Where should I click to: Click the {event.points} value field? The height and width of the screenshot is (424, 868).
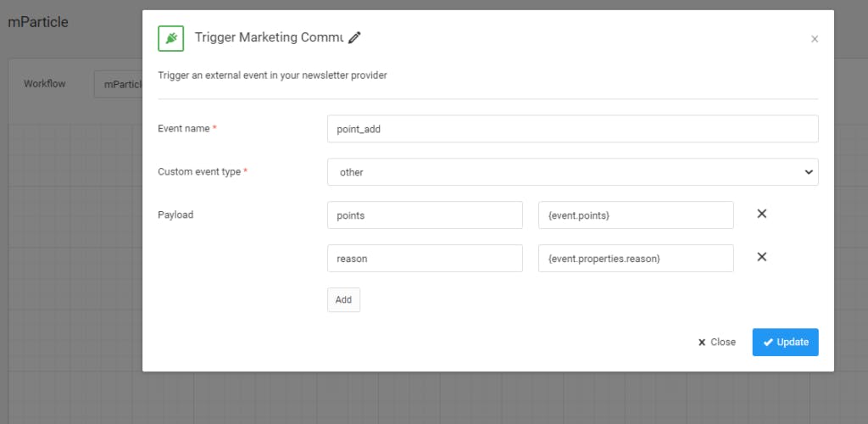[636, 215]
